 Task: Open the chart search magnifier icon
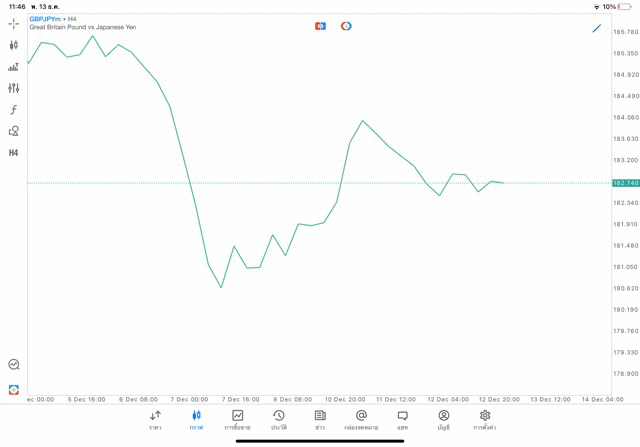(14, 365)
